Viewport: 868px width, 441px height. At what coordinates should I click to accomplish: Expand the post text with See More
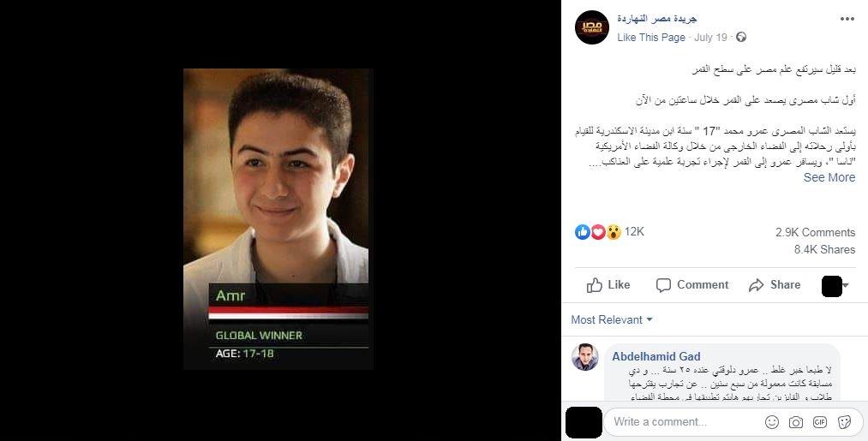[829, 177]
